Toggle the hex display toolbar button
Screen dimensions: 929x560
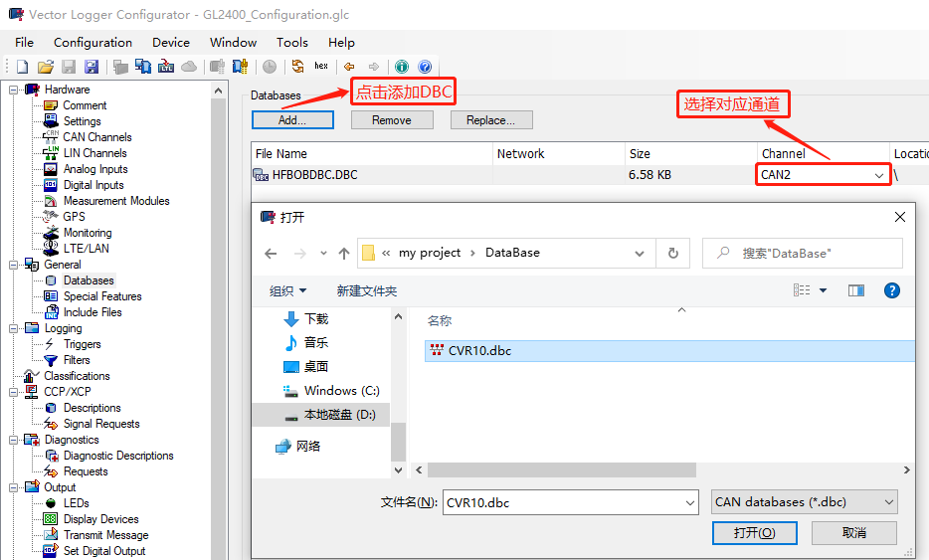(321, 66)
